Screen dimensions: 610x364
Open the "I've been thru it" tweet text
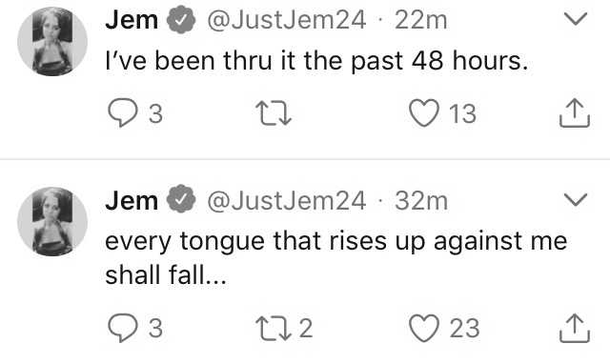pos(316,61)
